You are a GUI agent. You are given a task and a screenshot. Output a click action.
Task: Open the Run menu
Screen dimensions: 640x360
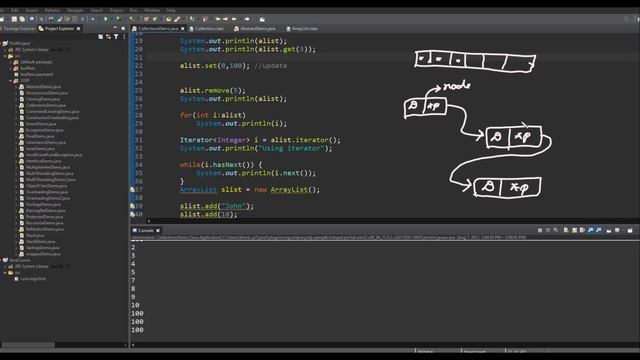133,10
